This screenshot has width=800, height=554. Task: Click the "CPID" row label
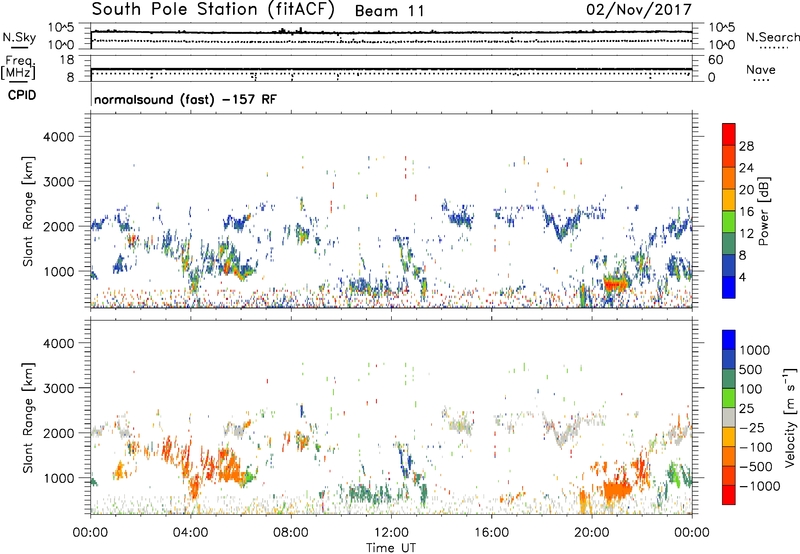(22, 95)
